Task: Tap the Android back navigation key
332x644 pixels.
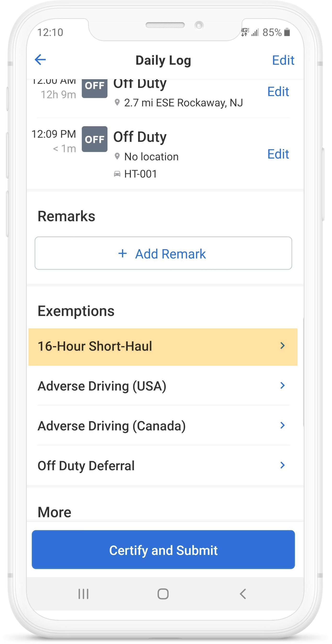Action: tap(242, 594)
